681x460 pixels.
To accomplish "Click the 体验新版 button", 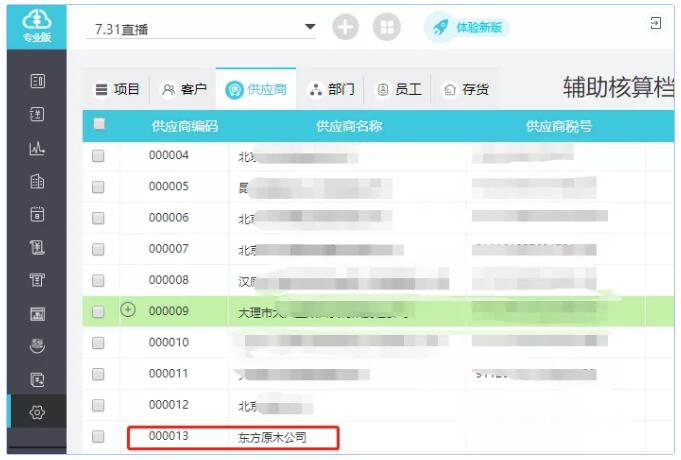I will 468,28.
